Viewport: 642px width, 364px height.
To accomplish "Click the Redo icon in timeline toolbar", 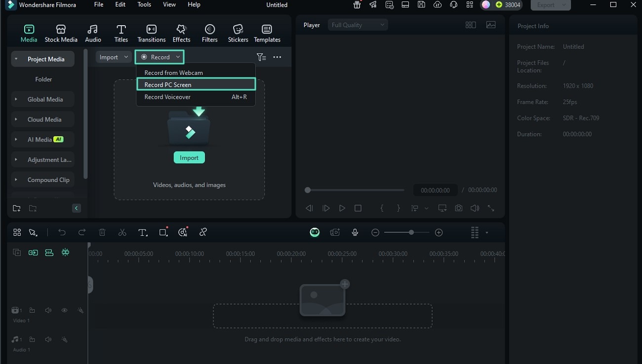I will (82, 232).
